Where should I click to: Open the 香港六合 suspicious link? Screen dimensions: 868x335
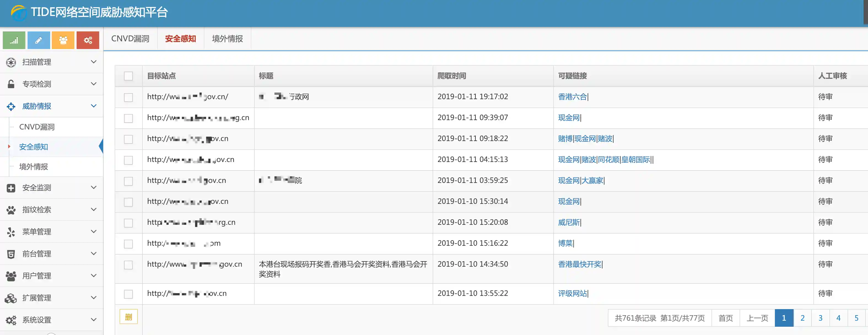pos(572,97)
